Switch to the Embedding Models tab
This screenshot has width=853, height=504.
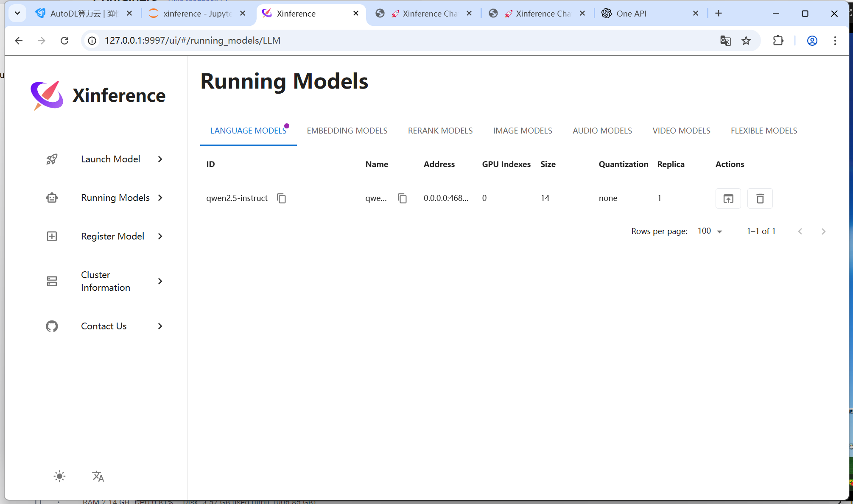pyautogui.click(x=347, y=131)
